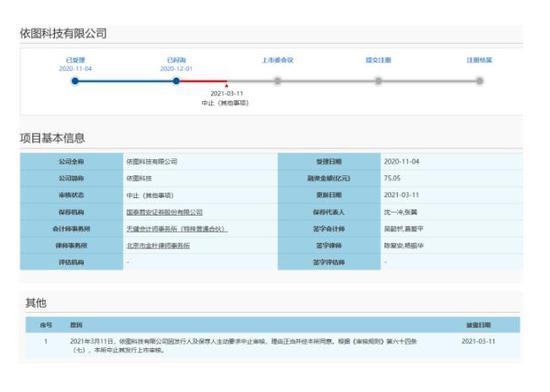The width and height of the screenshot is (550, 392).
Task: Click the 审核状态 label cell
Action: [71, 195]
